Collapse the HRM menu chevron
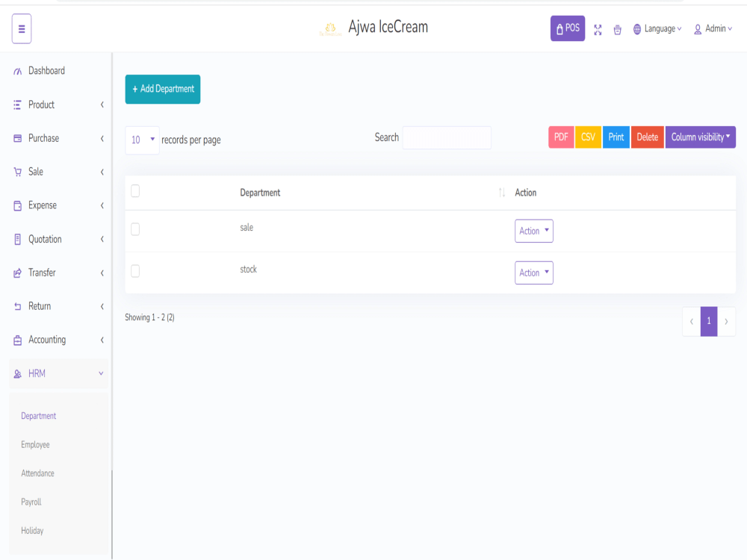 (x=101, y=374)
